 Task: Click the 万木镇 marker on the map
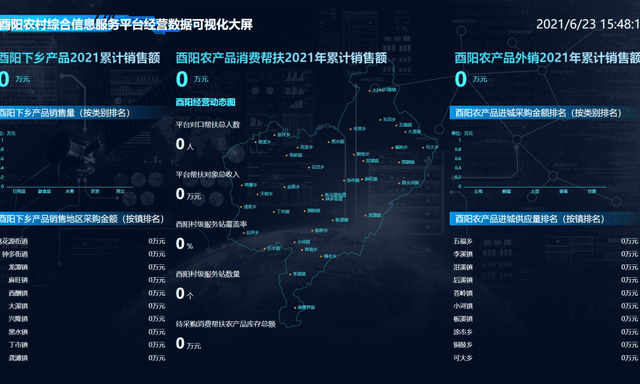click(x=272, y=248)
